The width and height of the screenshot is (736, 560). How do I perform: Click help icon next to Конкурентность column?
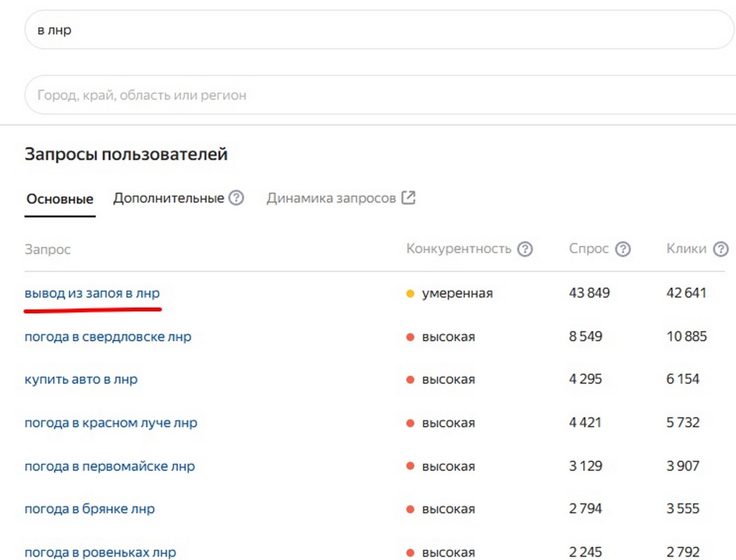tap(524, 249)
